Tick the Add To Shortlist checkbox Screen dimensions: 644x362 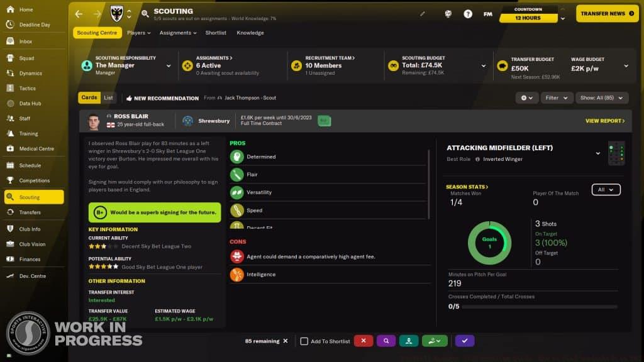[x=304, y=341]
